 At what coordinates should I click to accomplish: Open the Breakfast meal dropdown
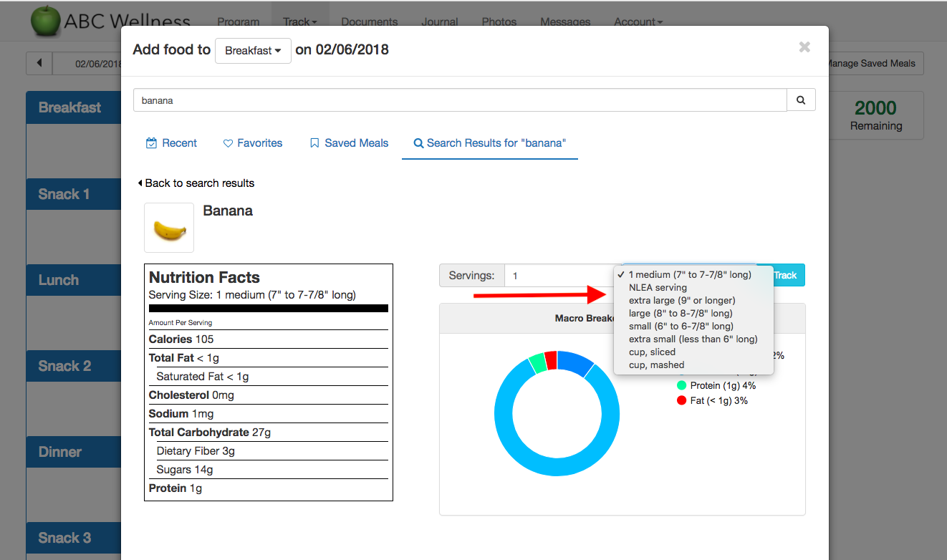[x=253, y=51]
